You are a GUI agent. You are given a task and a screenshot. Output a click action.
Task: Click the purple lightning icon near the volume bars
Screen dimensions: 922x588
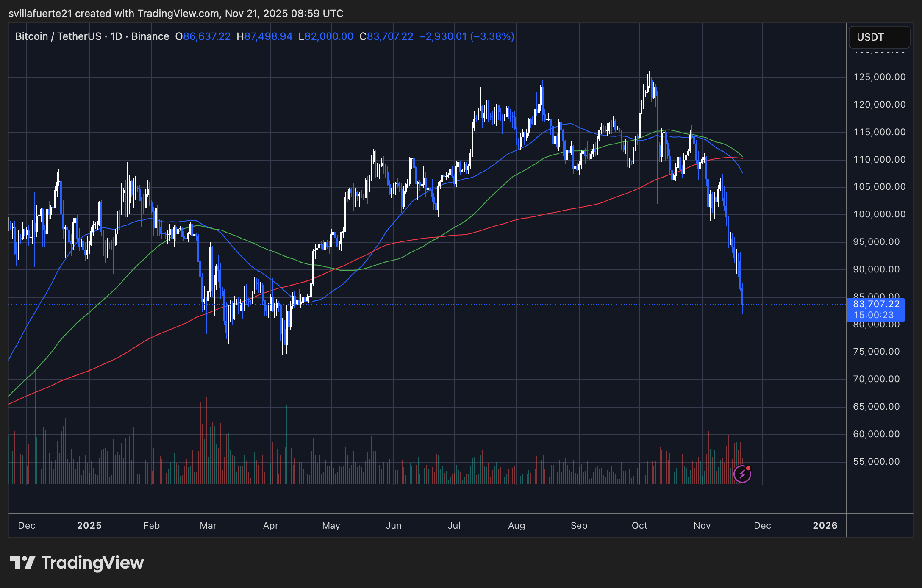tap(742, 474)
